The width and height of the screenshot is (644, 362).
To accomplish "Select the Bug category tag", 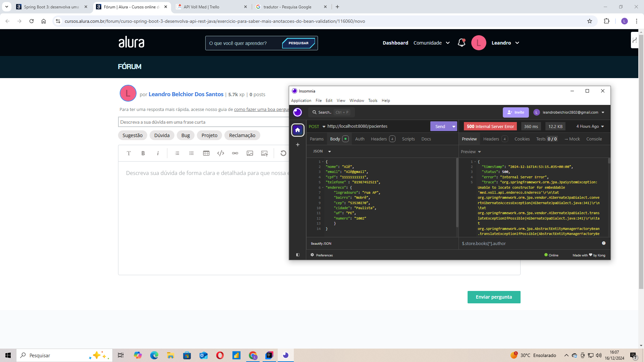I will coord(185,135).
